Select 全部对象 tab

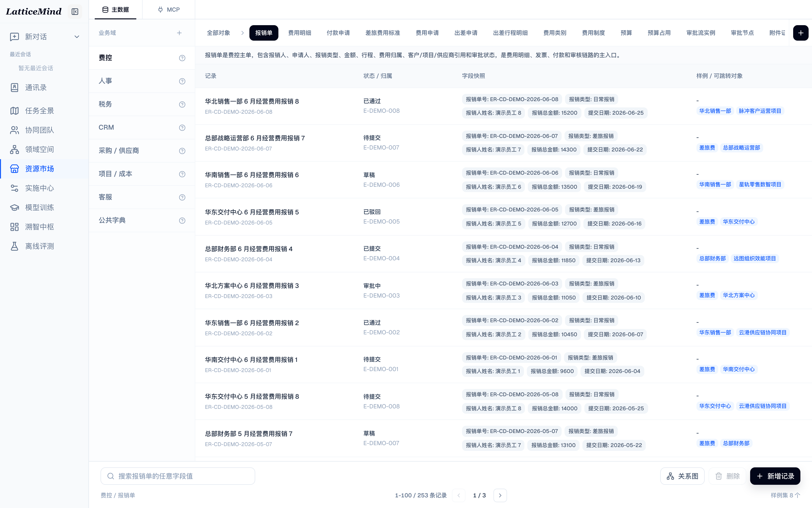click(218, 33)
